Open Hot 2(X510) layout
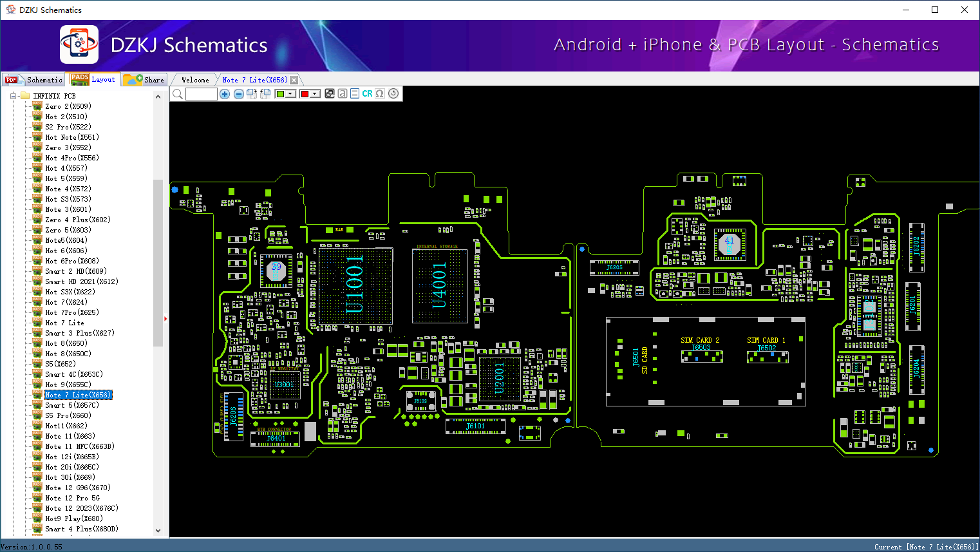The width and height of the screenshot is (980, 552). tap(66, 117)
